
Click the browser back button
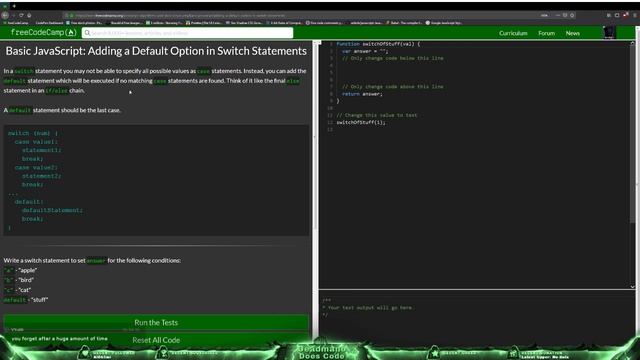pos(5,15)
